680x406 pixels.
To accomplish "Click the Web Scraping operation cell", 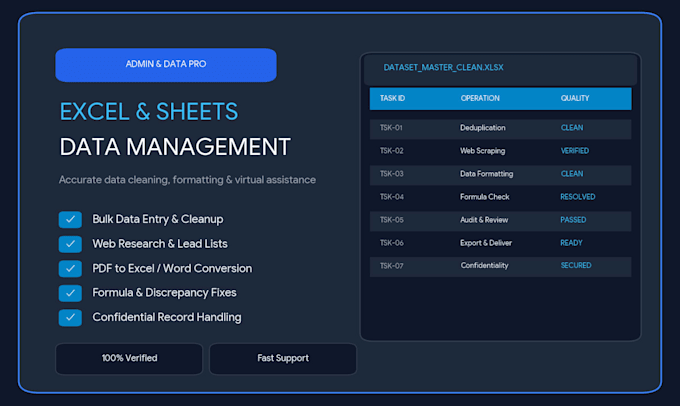I will tap(483, 151).
